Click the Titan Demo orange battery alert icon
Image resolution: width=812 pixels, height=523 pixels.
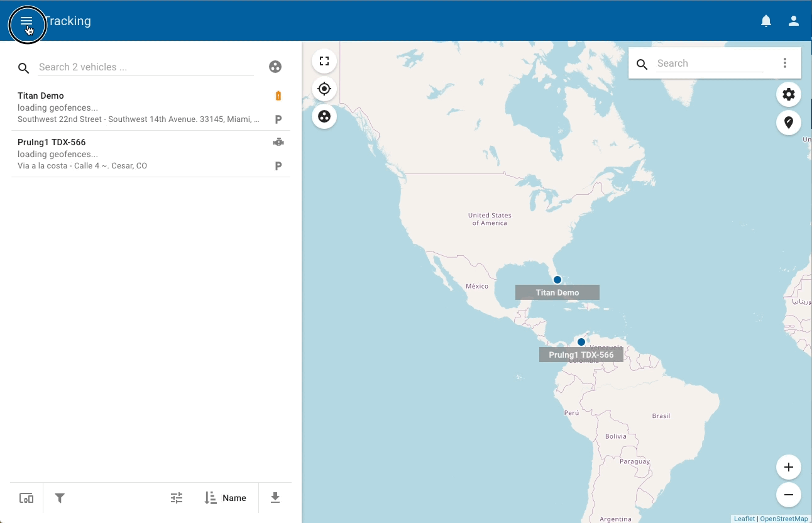click(x=278, y=96)
